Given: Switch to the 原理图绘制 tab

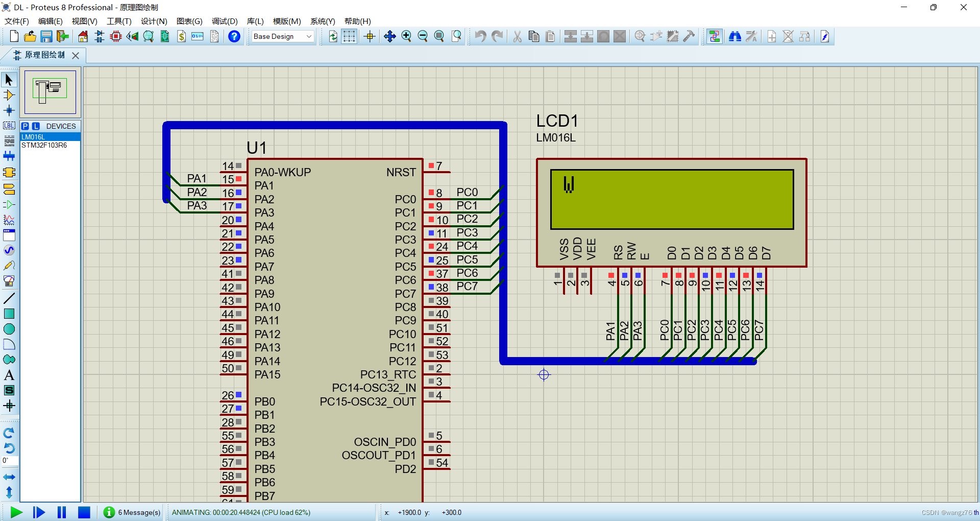Looking at the screenshot, I should 44,55.
